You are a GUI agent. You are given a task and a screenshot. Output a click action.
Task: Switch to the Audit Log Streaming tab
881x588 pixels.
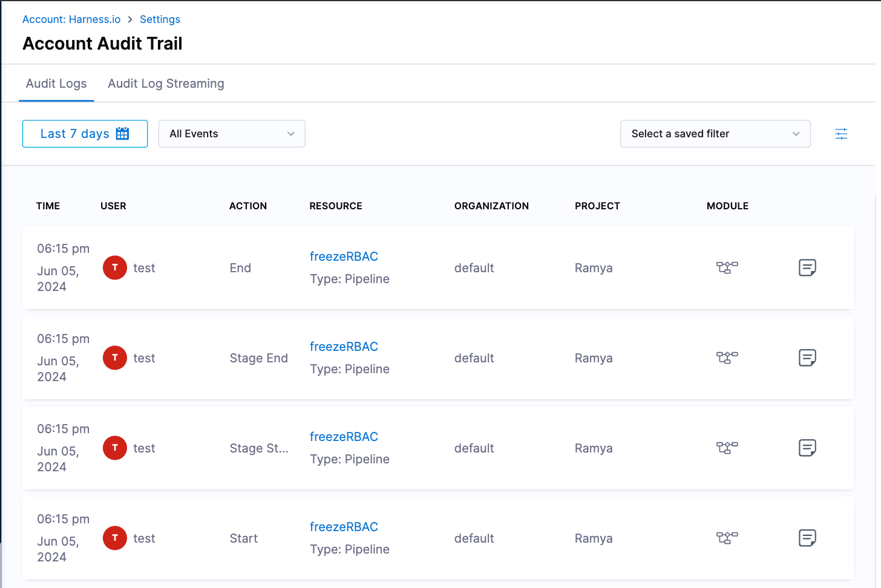166,83
